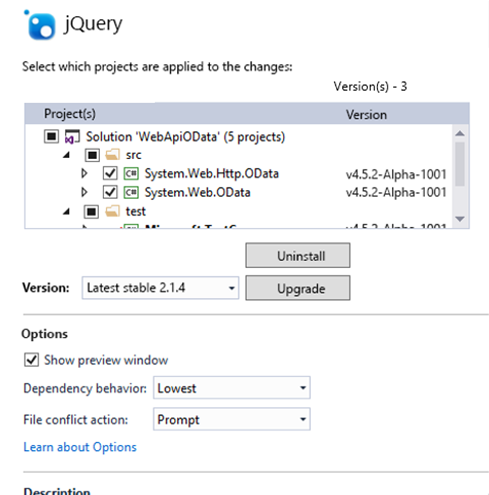489x495 pixels.
Task: Click the test folder label
Action: pos(136,211)
